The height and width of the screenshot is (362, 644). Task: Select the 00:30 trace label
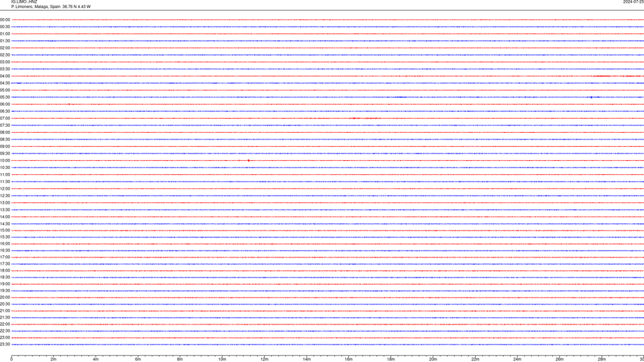(x=5, y=27)
